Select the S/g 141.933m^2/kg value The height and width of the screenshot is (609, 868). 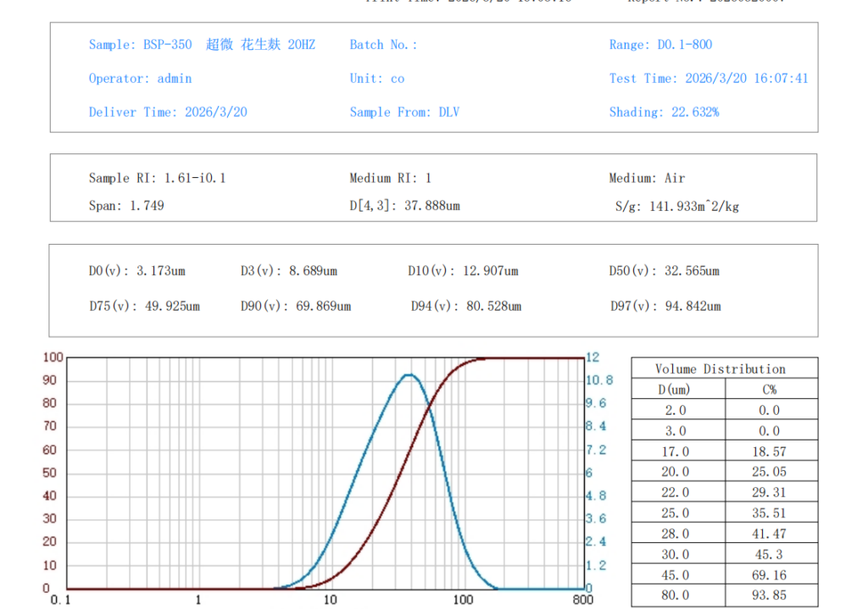click(x=677, y=206)
